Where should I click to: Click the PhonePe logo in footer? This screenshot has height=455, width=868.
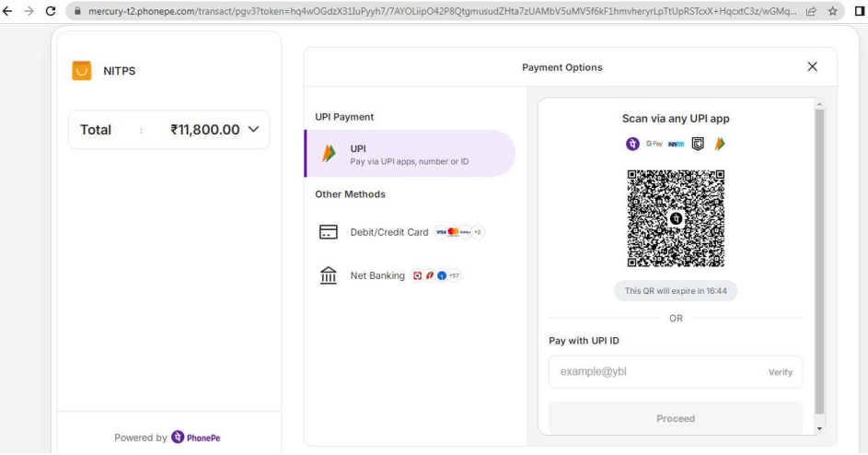point(195,437)
